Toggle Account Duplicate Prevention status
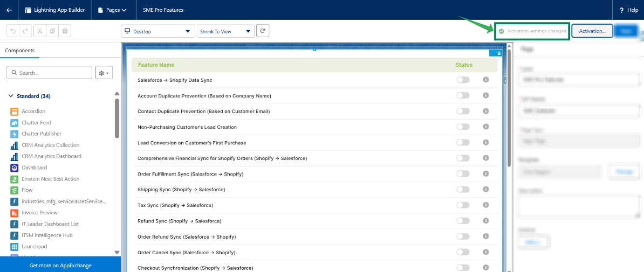The width and height of the screenshot is (644, 272). (x=463, y=95)
